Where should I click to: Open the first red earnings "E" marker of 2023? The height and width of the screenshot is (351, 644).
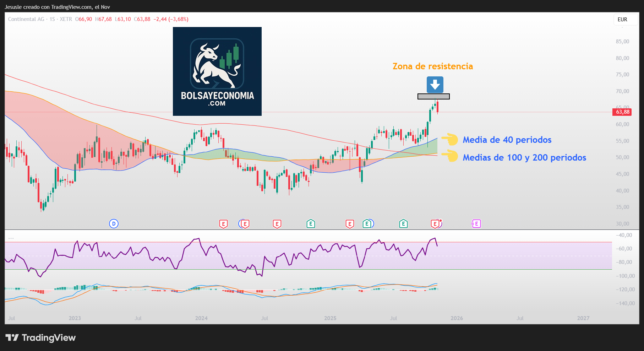[x=223, y=224]
